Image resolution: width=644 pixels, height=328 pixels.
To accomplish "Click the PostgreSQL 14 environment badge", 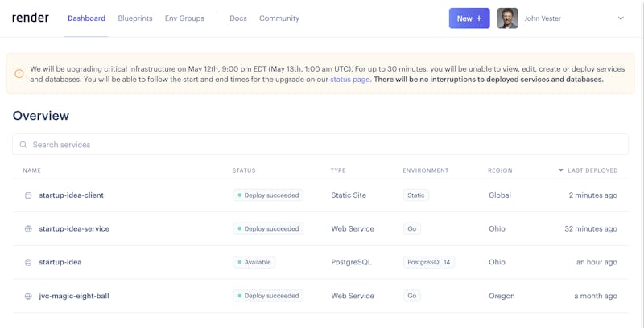I will 429,263.
